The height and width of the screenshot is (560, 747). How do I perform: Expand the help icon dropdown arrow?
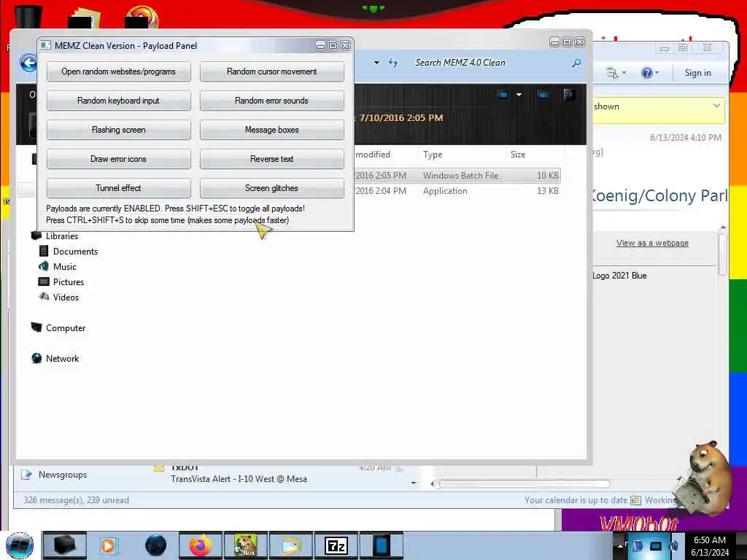(657, 73)
